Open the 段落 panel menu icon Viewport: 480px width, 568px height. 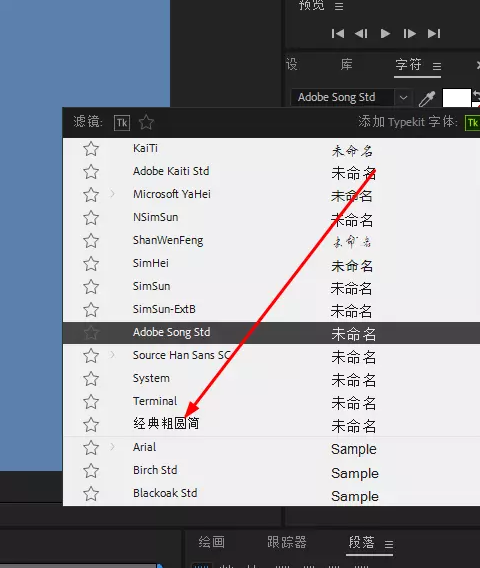(389, 544)
